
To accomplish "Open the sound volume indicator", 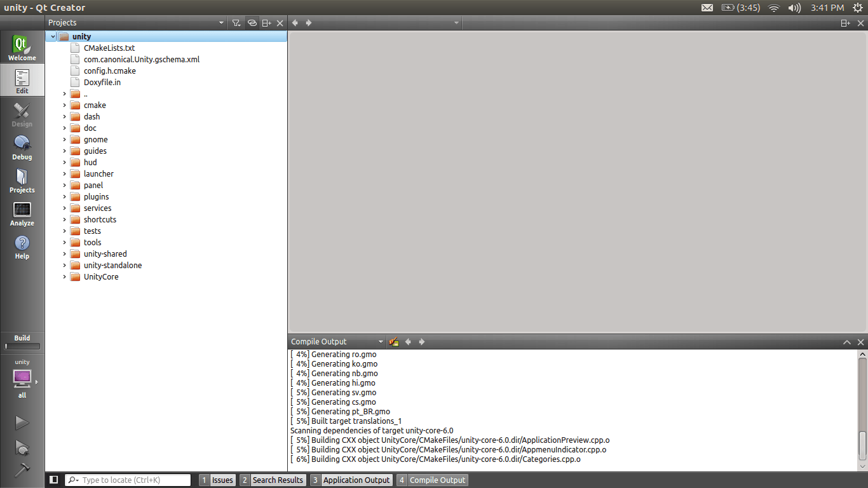I will point(794,8).
